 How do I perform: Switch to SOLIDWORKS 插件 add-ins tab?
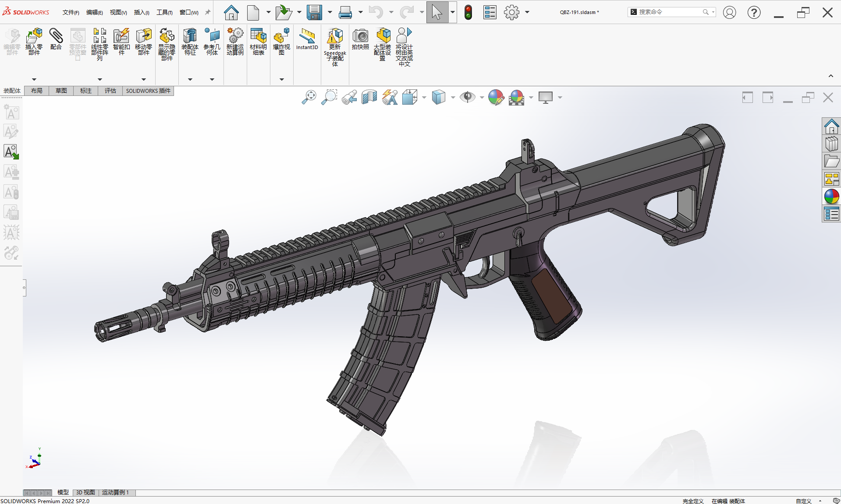(x=148, y=91)
